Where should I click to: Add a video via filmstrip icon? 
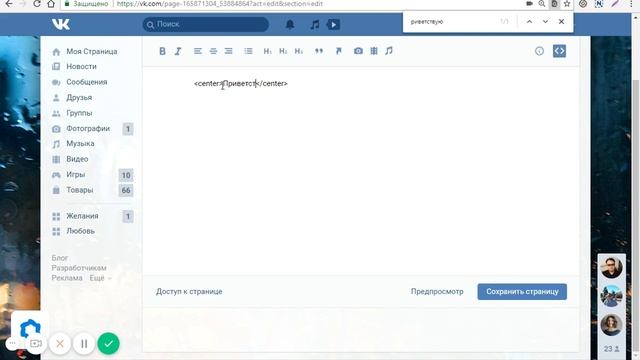373,51
